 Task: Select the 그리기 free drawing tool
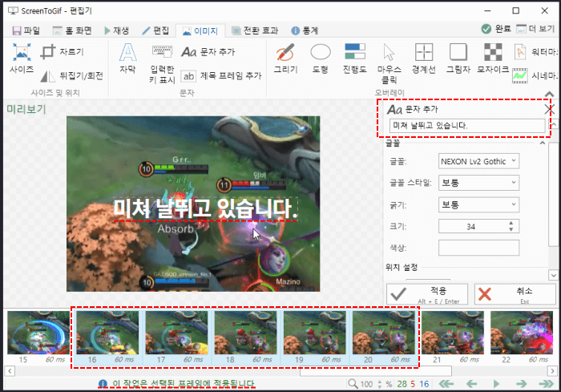click(x=285, y=59)
